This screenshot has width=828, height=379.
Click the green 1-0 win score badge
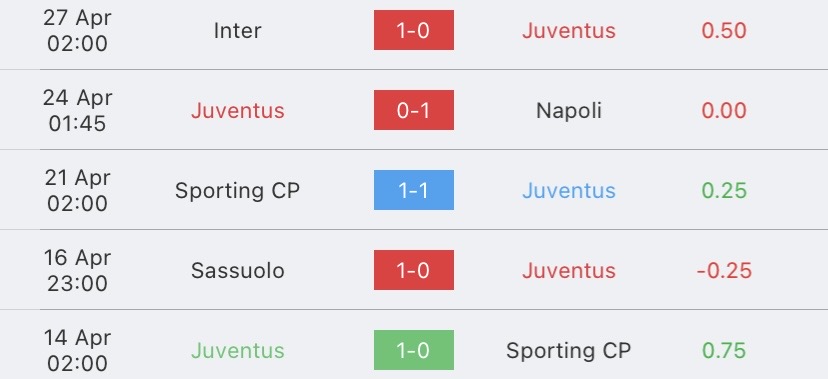tap(413, 350)
